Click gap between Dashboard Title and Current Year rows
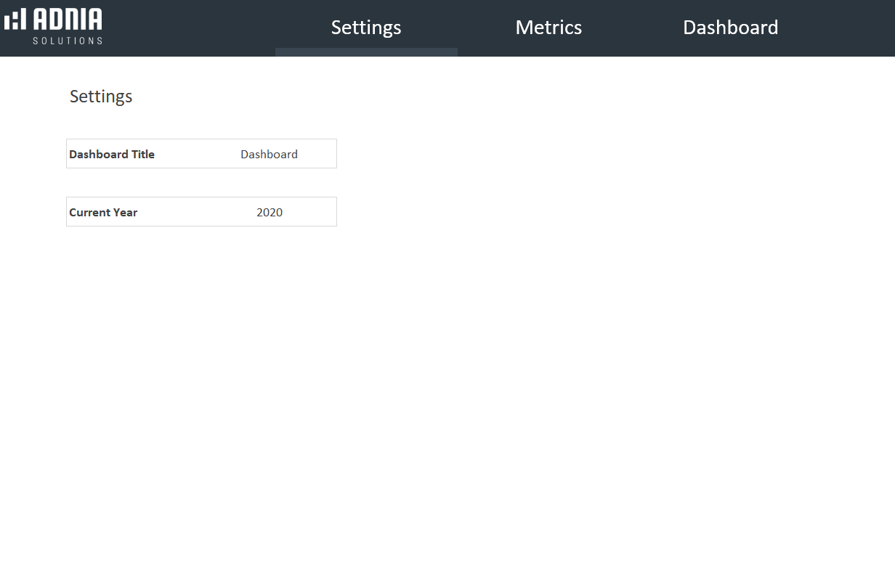The image size is (895, 588). click(x=201, y=182)
